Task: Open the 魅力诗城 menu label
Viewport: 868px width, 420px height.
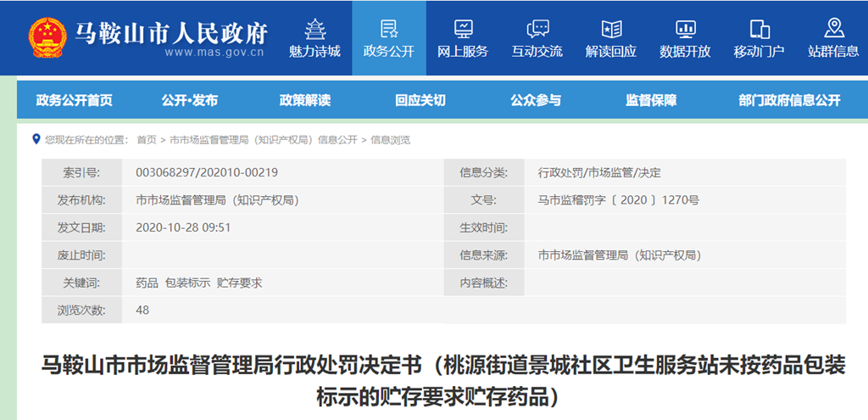Action: (314, 52)
